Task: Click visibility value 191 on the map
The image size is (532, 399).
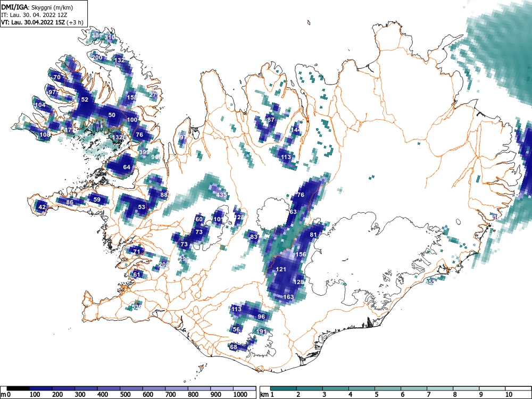Action: pos(262,332)
